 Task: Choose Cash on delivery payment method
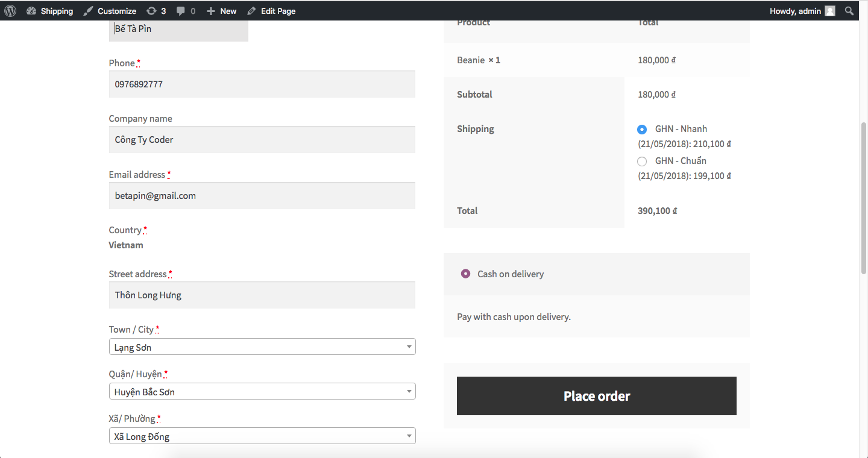[465, 274]
